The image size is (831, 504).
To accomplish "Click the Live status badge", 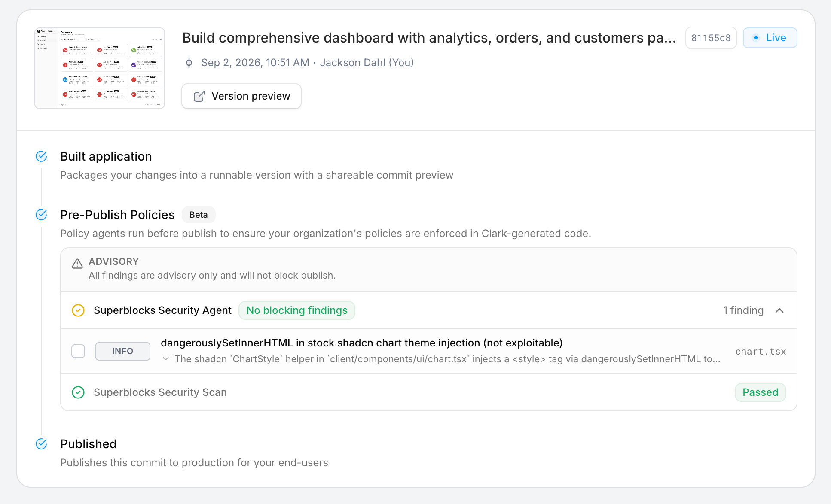I will [770, 38].
